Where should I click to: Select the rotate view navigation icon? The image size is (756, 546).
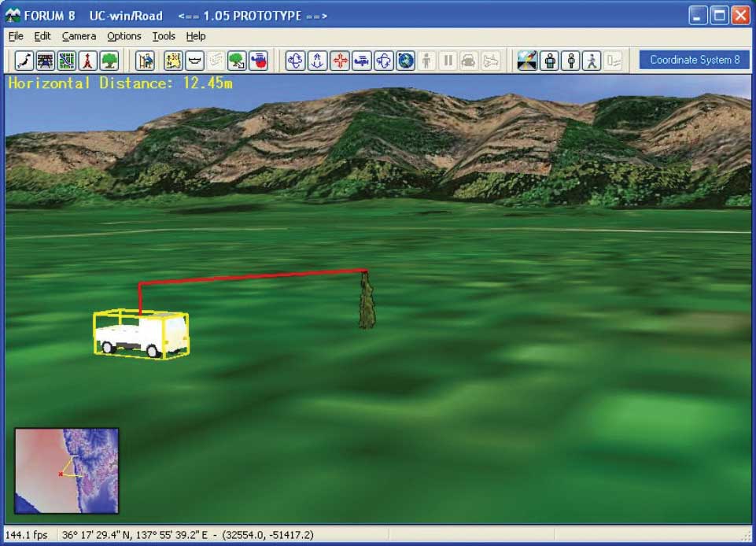click(x=295, y=61)
